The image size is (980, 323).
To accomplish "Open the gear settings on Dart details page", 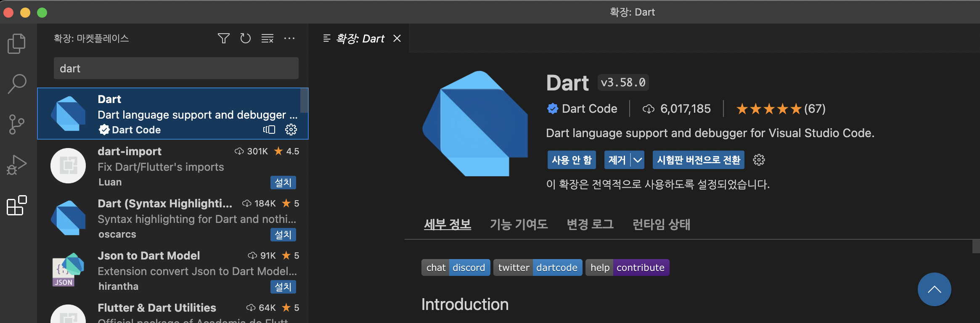I will pos(759,160).
